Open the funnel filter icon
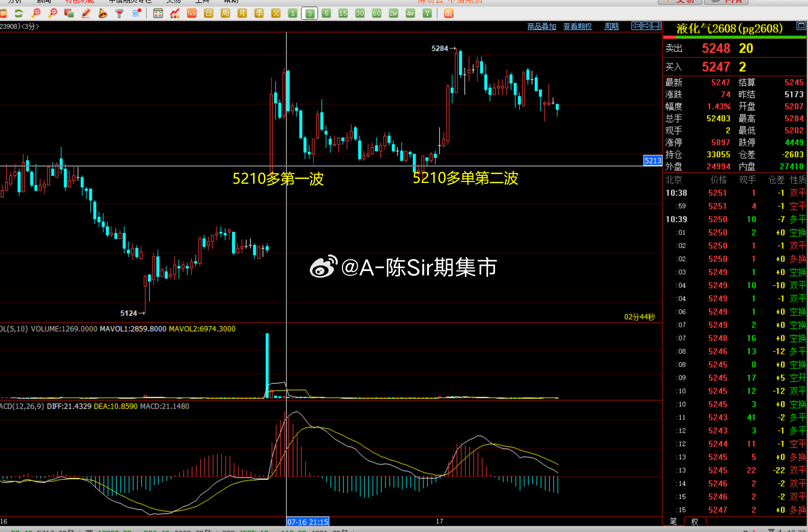The width and height of the screenshot is (808, 532). click(x=119, y=14)
